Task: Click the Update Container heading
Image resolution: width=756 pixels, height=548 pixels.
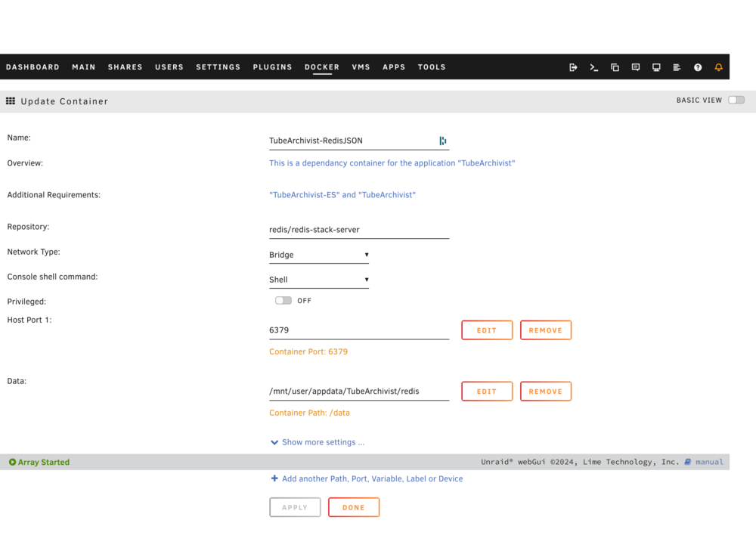Action: (x=64, y=101)
